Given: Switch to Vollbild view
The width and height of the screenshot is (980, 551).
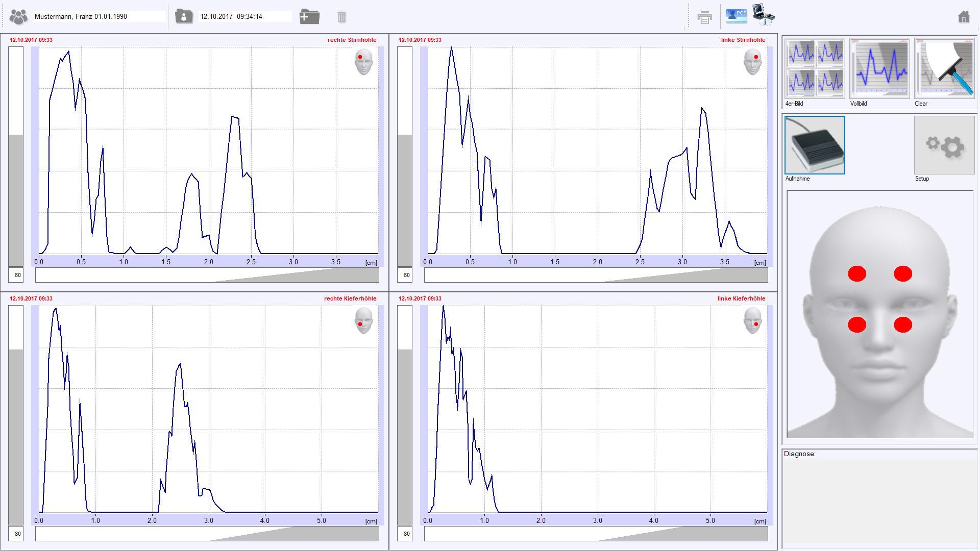Looking at the screenshot, I should click(879, 68).
